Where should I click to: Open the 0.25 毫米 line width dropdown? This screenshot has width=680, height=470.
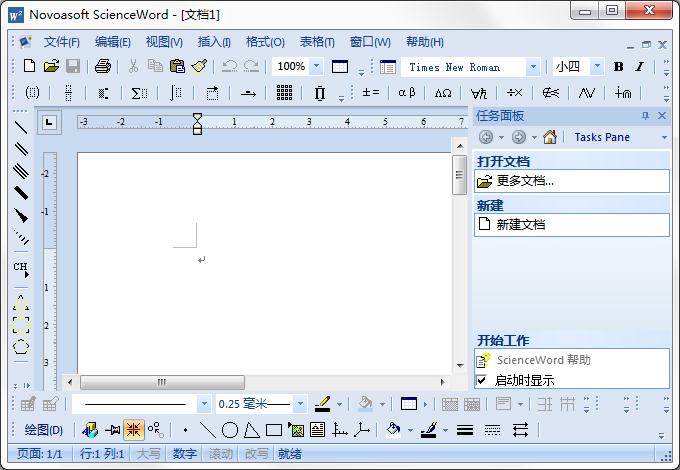(300, 404)
